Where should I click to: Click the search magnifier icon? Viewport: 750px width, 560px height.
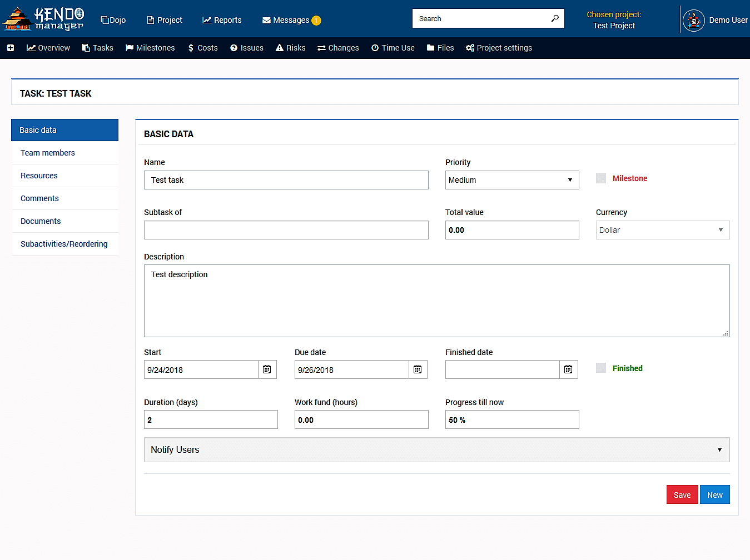coord(554,18)
